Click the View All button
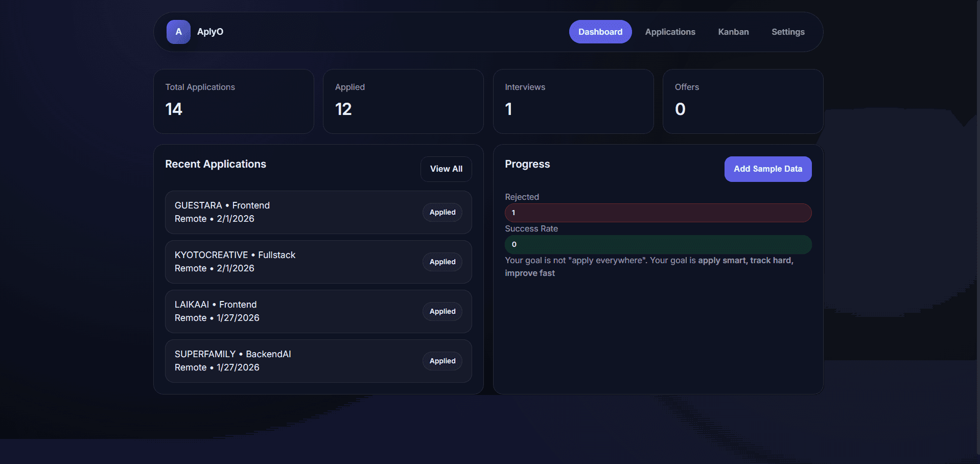The height and width of the screenshot is (464, 980). tap(446, 169)
